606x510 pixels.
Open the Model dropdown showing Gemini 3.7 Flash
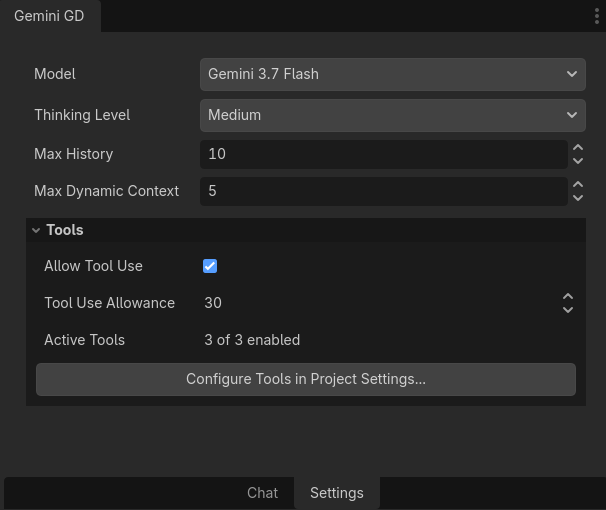393,74
